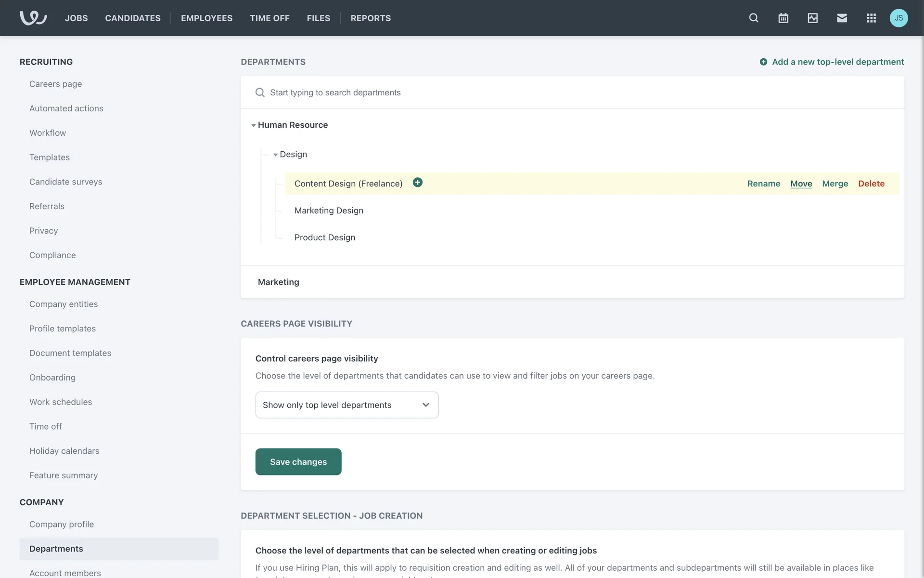The width and height of the screenshot is (924, 578).
Task: Collapse the Design subdepartment
Action: (x=276, y=155)
